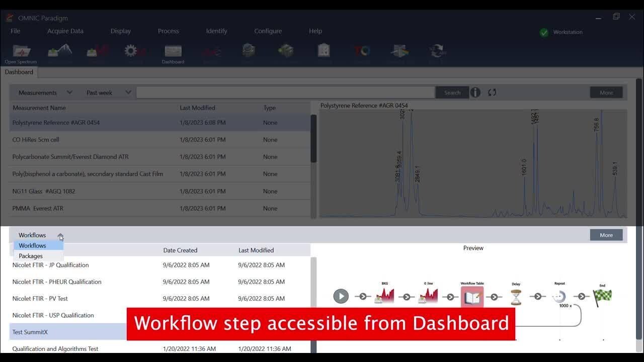Select the Delay hourglass step icon
The width and height of the screenshot is (644, 362).
pos(516,297)
